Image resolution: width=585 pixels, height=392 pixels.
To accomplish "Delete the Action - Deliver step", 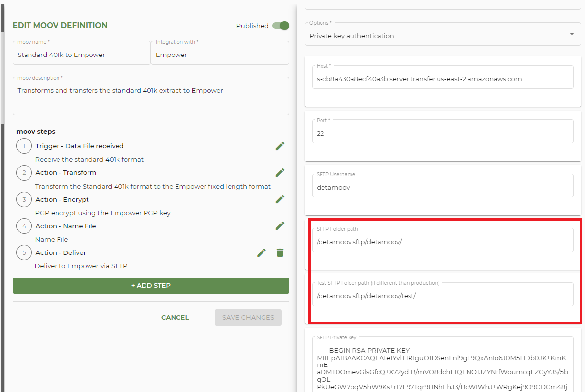I will coord(280,252).
